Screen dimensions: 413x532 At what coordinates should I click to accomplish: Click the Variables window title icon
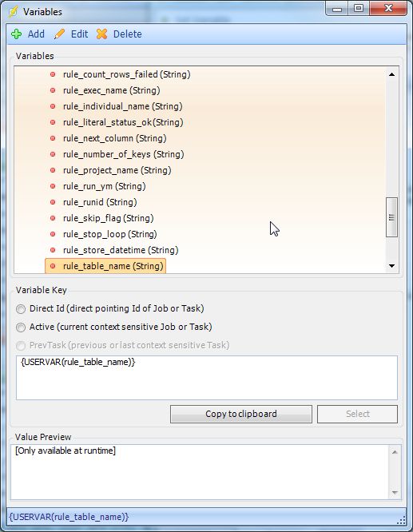click(13, 12)
